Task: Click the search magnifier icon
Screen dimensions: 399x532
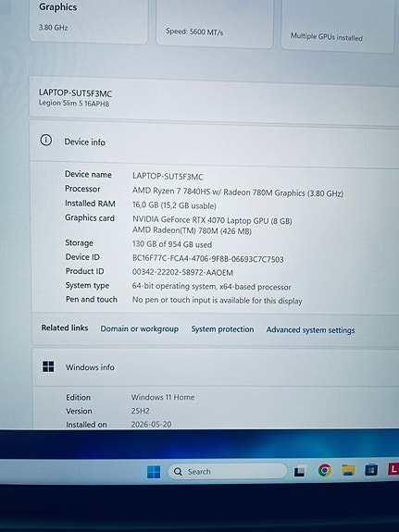Action: tap(178, 471)
